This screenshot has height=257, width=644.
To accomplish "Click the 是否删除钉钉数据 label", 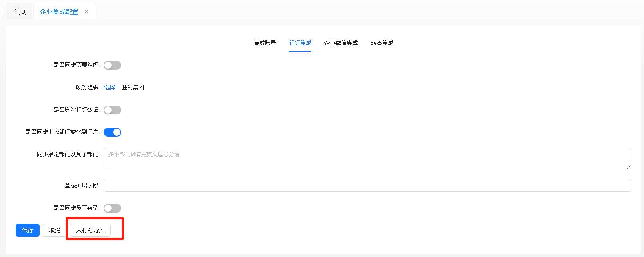I will click(77, 110).
